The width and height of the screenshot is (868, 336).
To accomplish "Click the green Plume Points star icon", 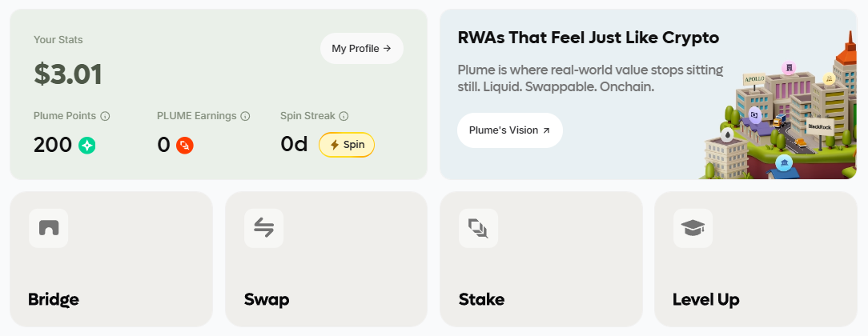I will click(87, 146).
